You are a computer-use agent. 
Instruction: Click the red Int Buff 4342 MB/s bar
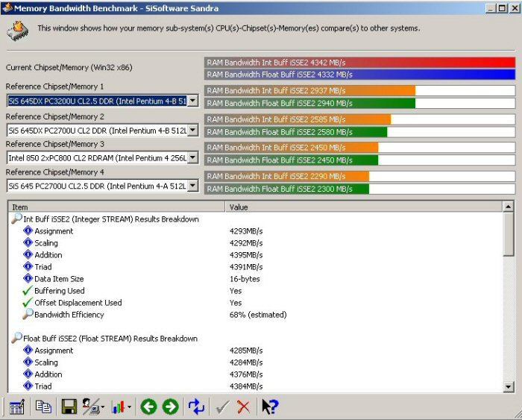pos(360,62)
